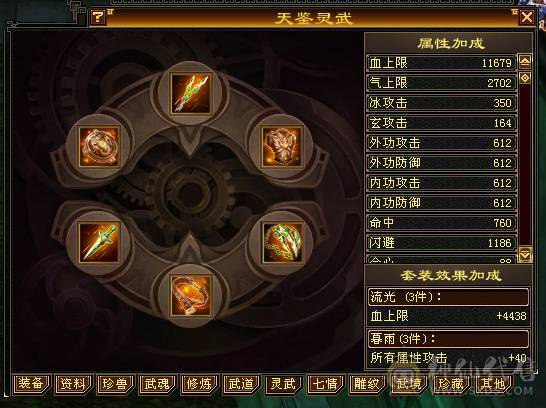Go to the 修炼 tab
This screenshot has height=408, width=546.
199,384
